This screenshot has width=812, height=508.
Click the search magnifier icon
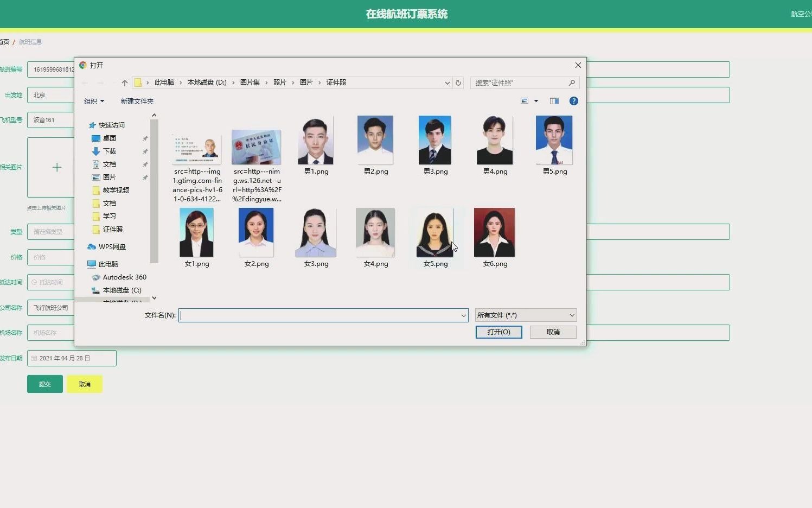[572, 82]
